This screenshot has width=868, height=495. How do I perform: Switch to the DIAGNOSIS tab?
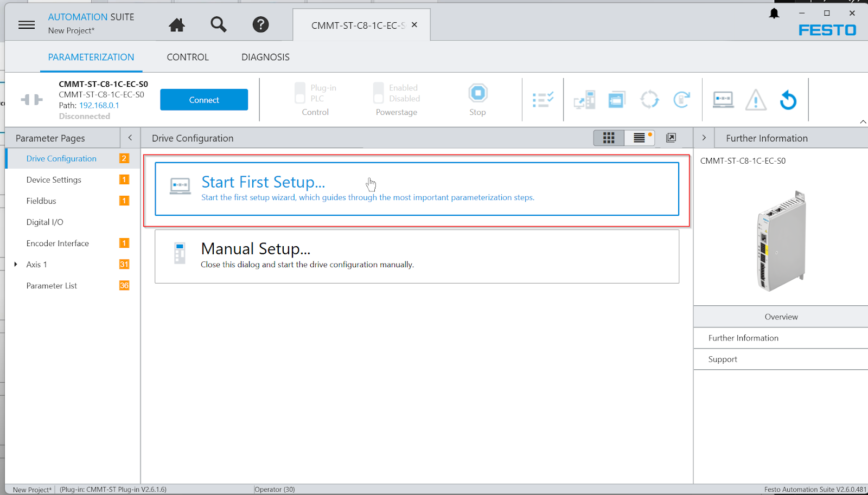(265, 57)
